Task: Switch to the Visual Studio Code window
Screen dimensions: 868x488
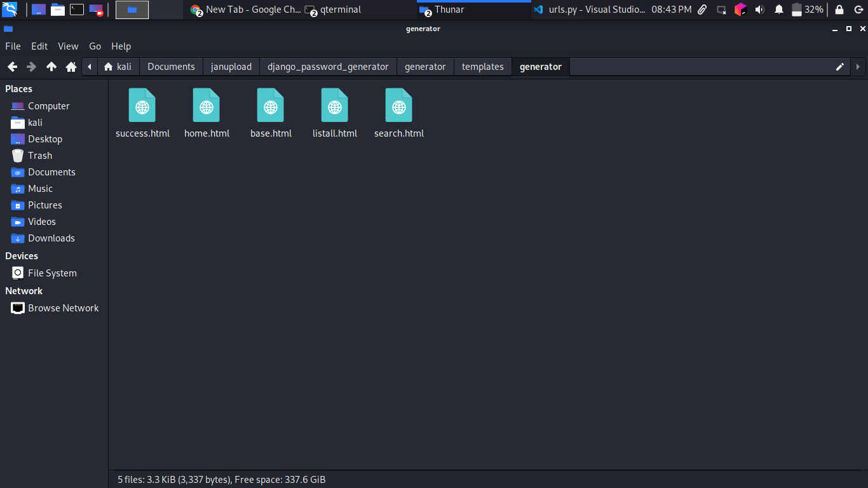Action: [x=588, y=10]
